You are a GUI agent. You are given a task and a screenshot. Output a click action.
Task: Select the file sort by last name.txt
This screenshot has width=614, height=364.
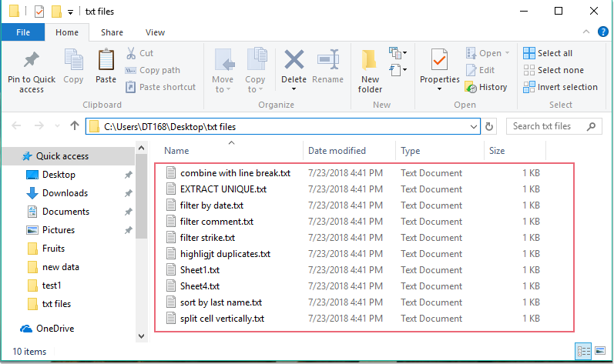220,302
